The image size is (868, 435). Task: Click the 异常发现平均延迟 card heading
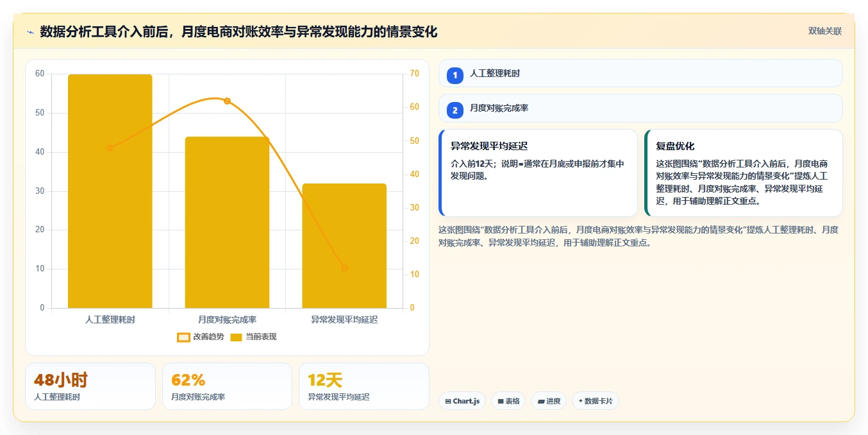489,146
